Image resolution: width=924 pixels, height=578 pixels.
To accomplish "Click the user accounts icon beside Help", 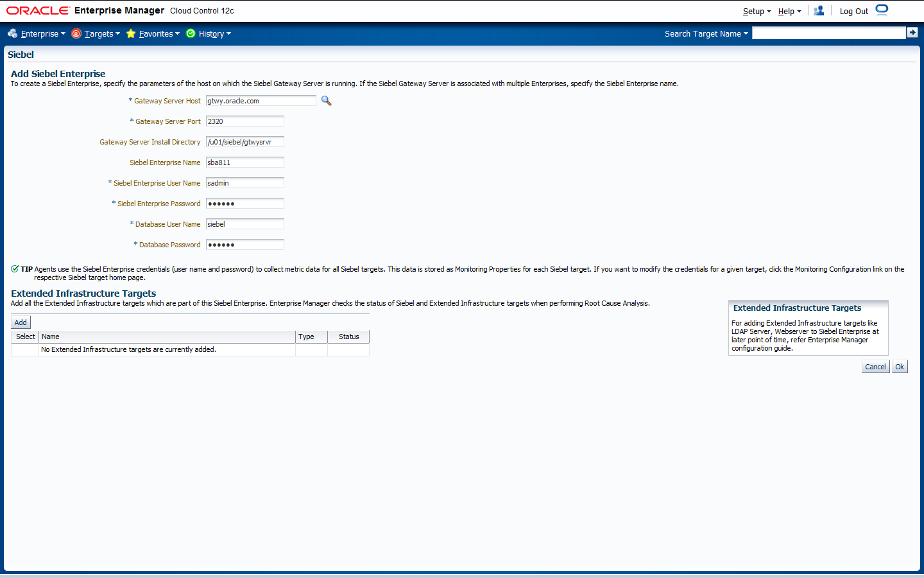I will click(x=819, y=11).
